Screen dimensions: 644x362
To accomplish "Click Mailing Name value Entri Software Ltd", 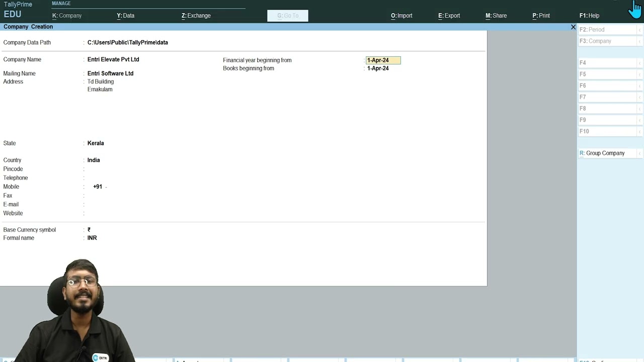I will pyautogui.click(x=110, y=73).
